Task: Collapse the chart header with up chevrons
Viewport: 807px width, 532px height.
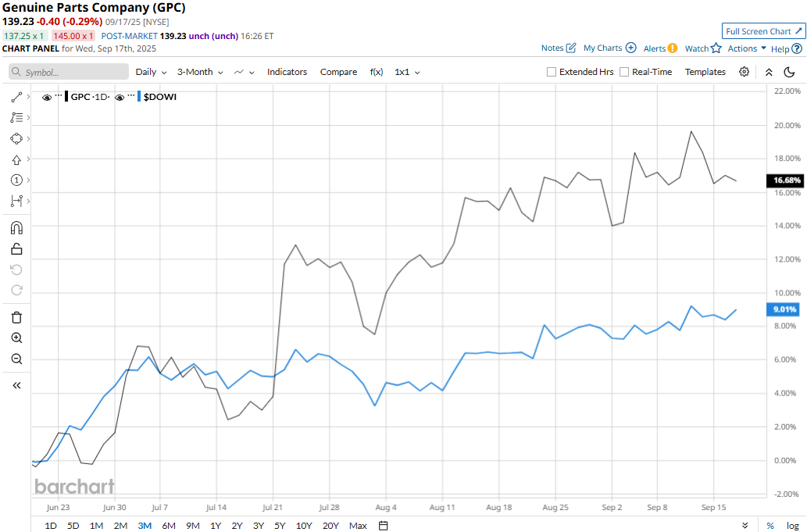Action: coord(769,72)
